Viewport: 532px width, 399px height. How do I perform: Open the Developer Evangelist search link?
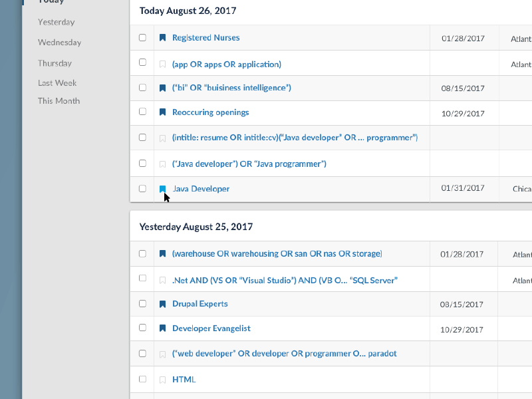pos(211,329)
